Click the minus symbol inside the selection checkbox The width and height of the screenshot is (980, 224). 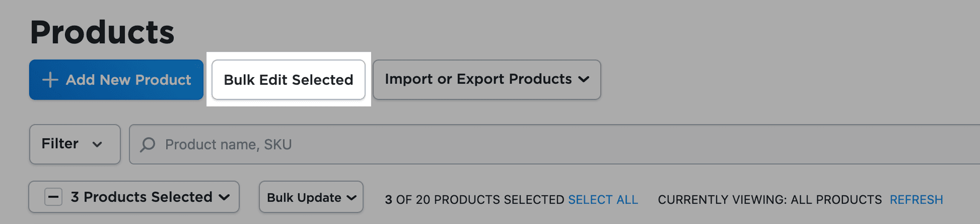tap(53, 197)
